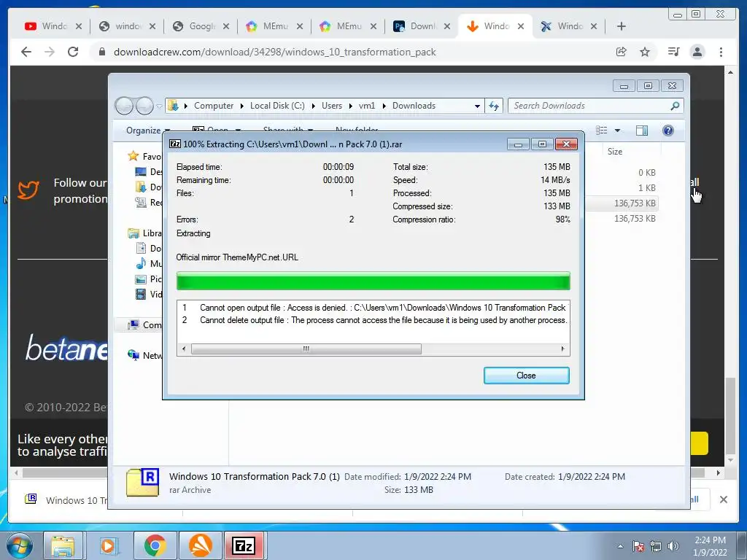This screenshot has height=560, width=747.
Task: Expand the arrow after Computer breadcrumb
Action: pyautogui.click(x=242, y=106)
